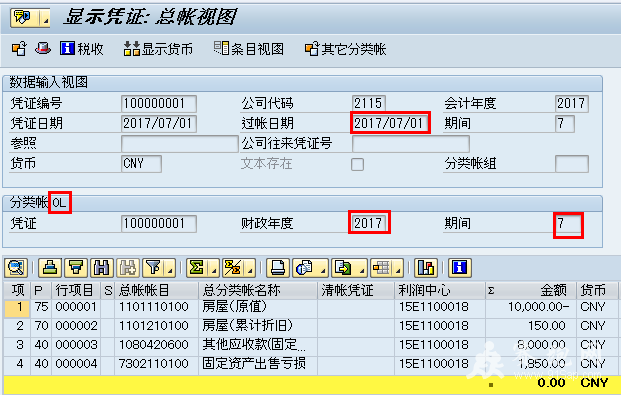The width and height of the screenshot is (621, 395).
Task: Click the display graphic chart icon
Action: point(426,268)
